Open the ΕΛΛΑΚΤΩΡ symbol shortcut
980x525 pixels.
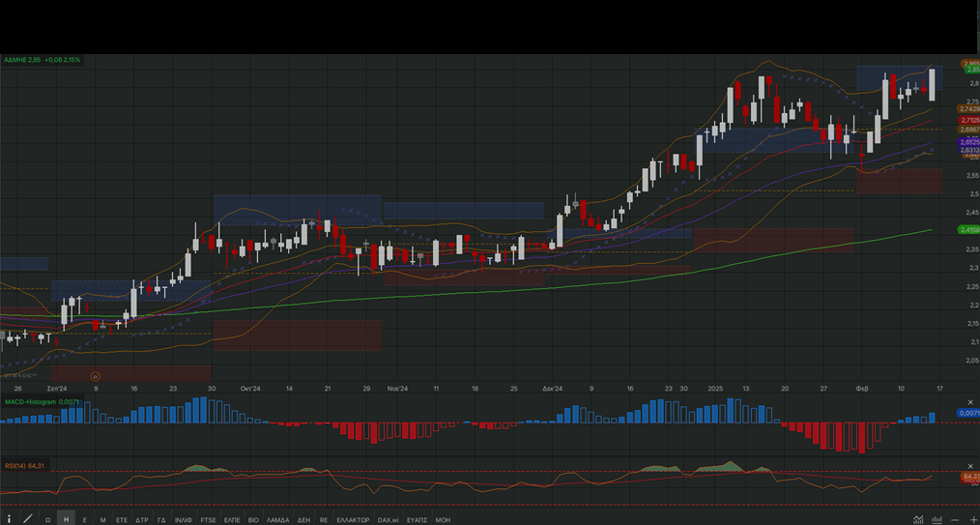pos(353,519)
